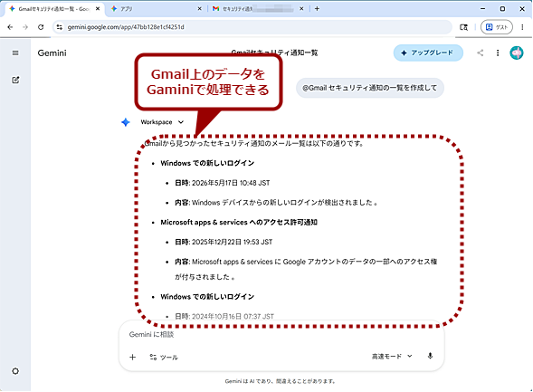Image resolution: width=533 pixels, height=392 pixels.
Task: Click the アップグレード button
Action: tap(428, 53)
